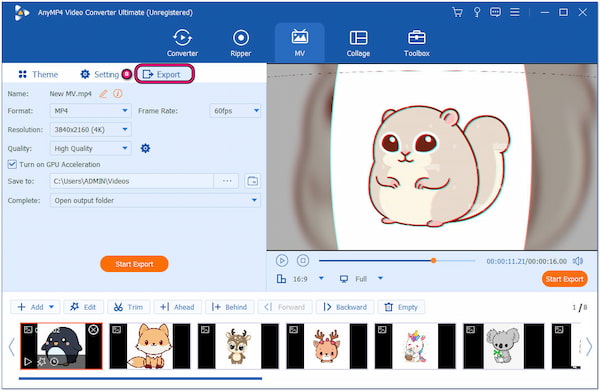600x391 pixels.
Task: Switch to the Ripper tab
Action: [241, 43]
